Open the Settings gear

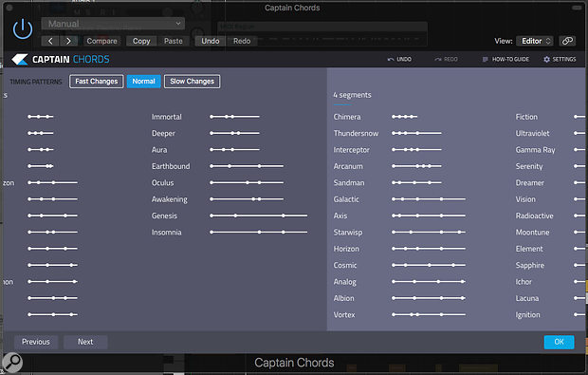[560, 59]
